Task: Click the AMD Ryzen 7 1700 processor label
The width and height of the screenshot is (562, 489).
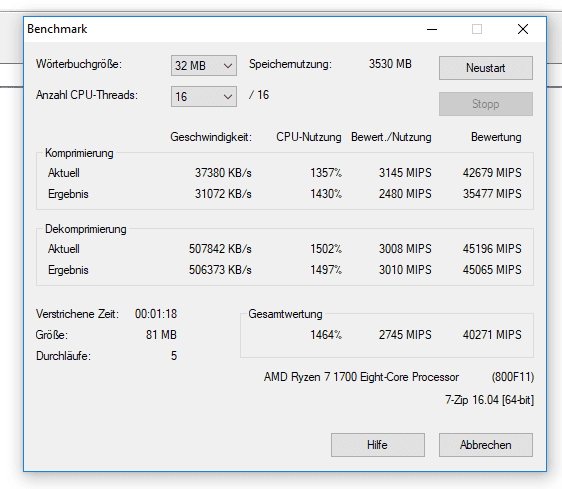Action: point(361,377)
